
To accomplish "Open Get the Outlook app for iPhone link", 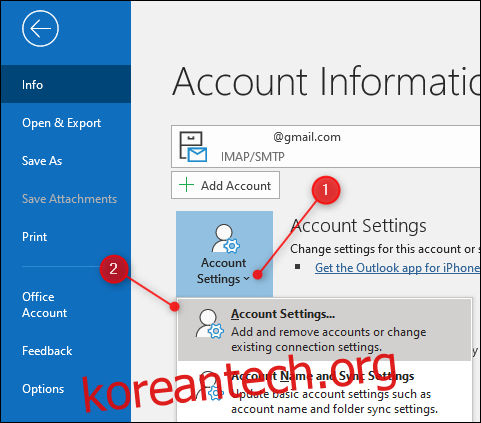I will [397, 268].
